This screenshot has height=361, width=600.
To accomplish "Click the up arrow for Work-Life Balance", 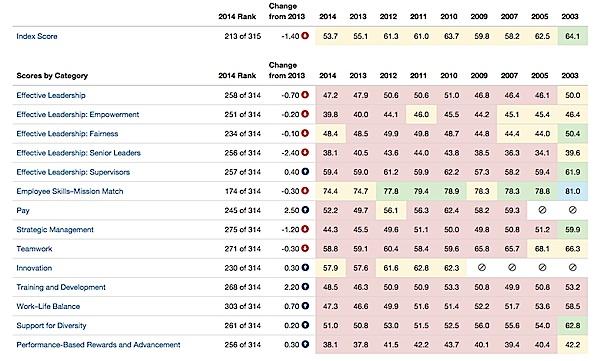I will [x=305, y=306].
